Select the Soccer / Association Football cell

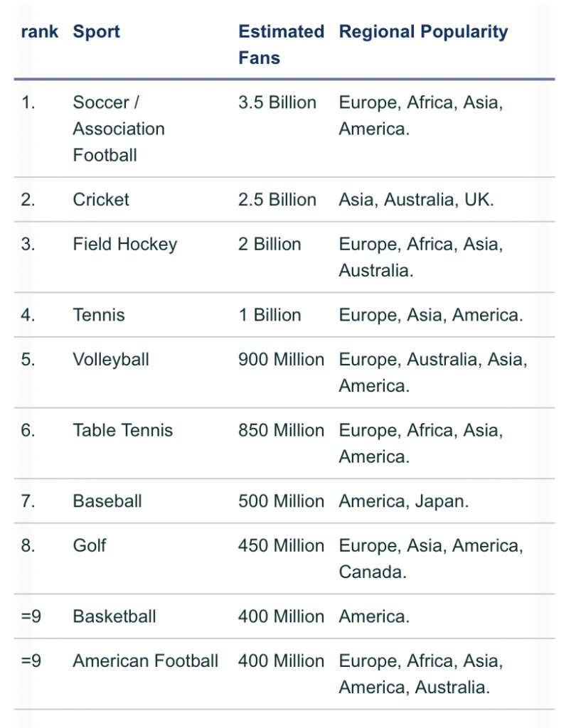[119, 129]
